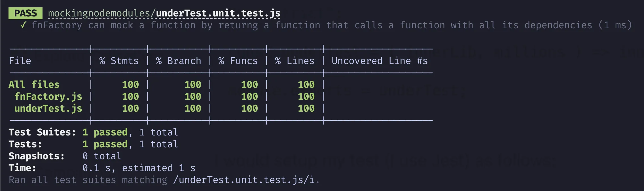The height and width of the screenshot is (191, 644).
Task: Open the underTest.unit.test.js file path link
Action: pyautogui.click(x=218, y=13)
